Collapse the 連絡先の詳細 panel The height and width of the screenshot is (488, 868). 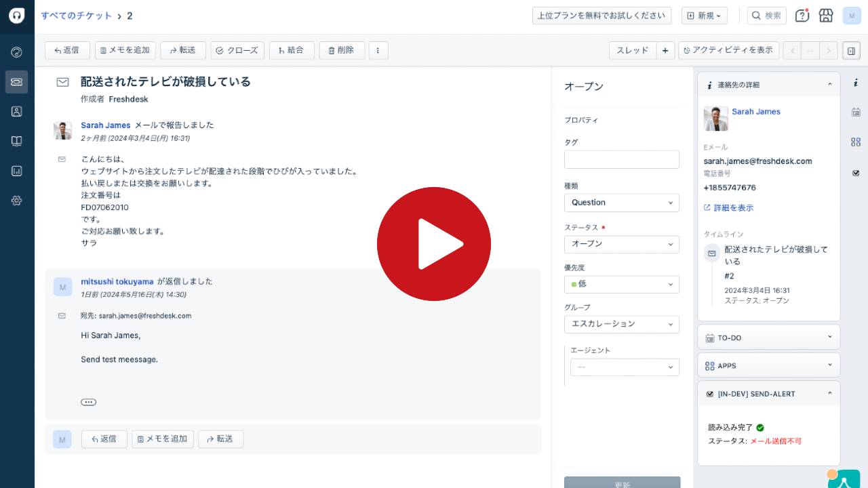(830, 85)
